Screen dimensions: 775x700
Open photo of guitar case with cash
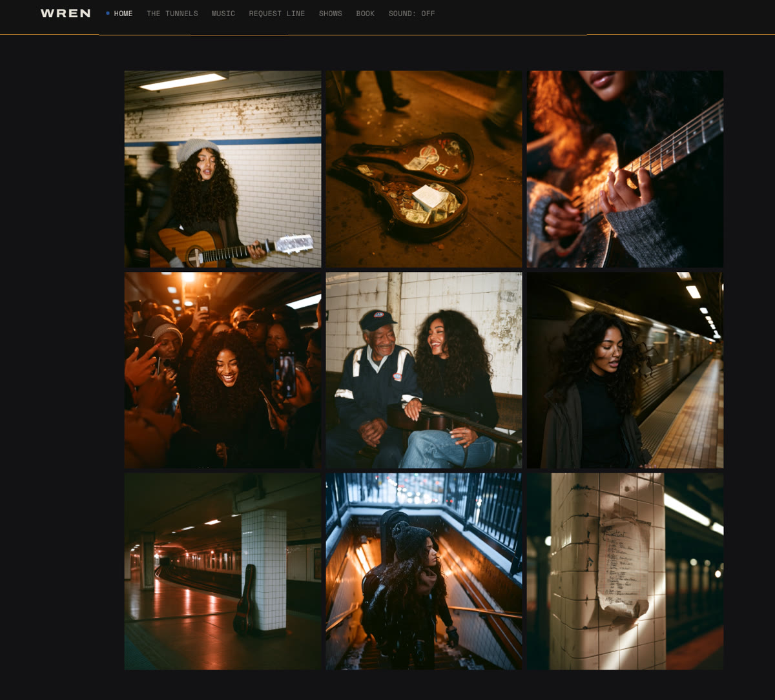[x=424, y=169]
